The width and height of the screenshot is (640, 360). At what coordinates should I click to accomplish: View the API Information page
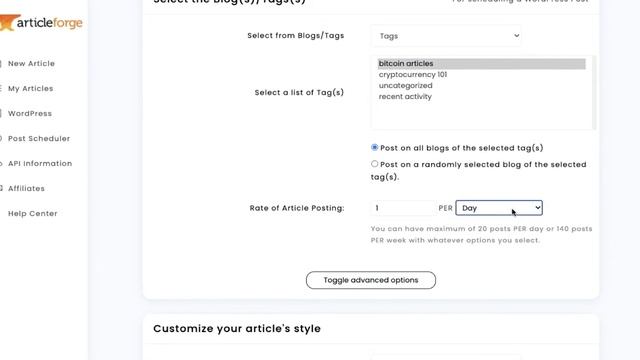[x=40, y=164]
